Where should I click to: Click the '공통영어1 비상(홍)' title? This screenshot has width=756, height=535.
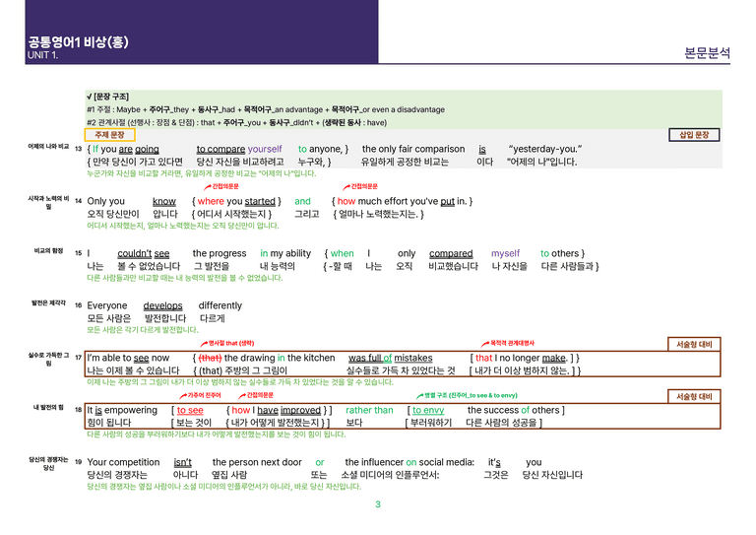[x=78, y=42]
